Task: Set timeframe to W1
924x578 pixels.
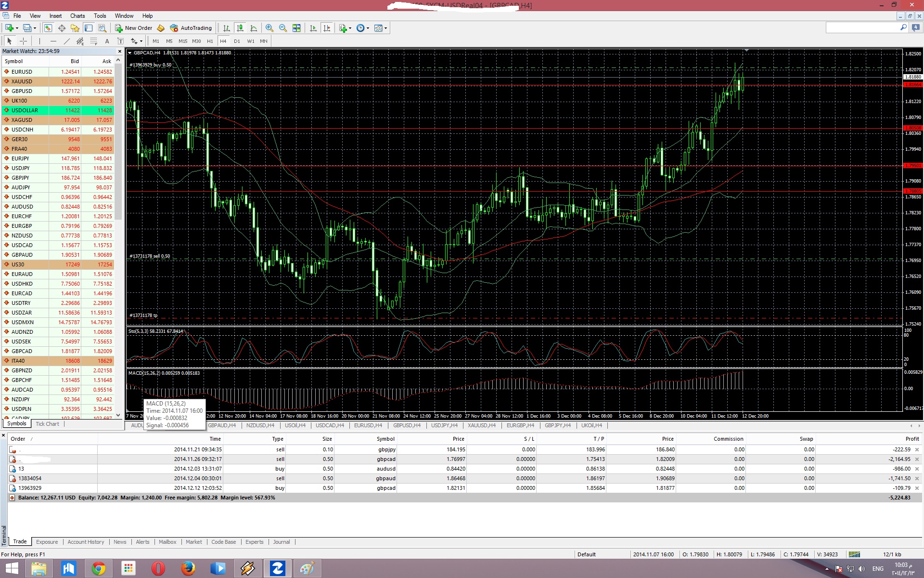Action: tap(251, 41)
